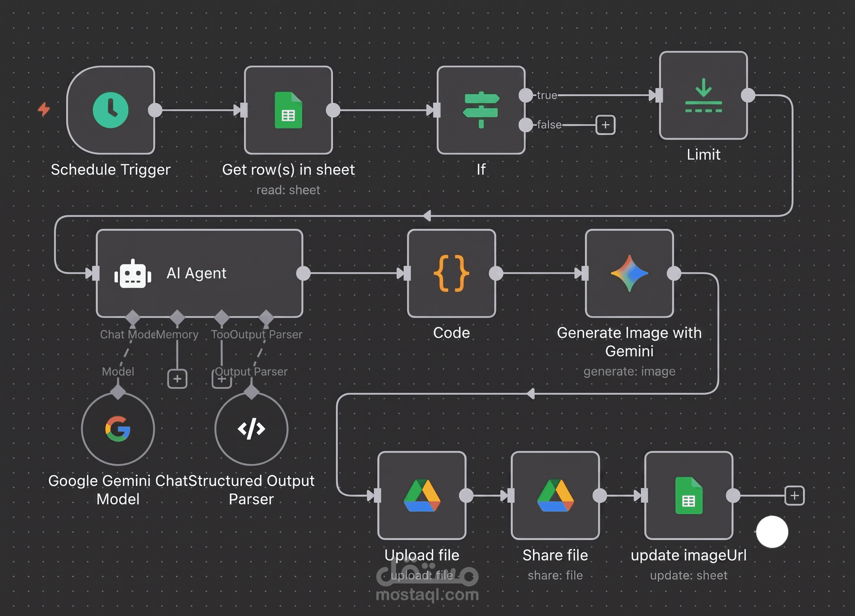Click the "share: file" subtitle
This screenshot has width=855, height=616.
[555, 575]
